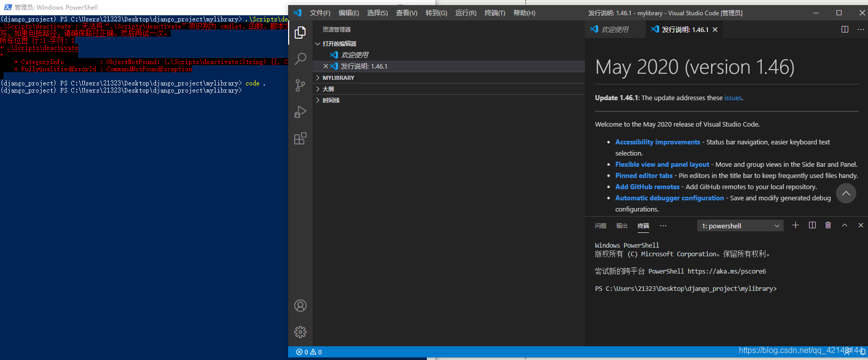Open the Extensions view
This screenshot has height=360, width=868.
[300, 138]
